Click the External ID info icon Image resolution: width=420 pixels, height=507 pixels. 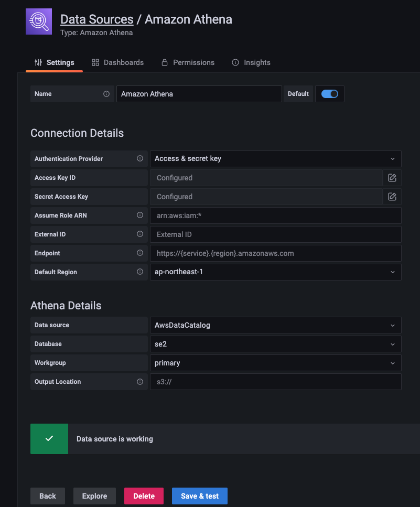[140, 234]
